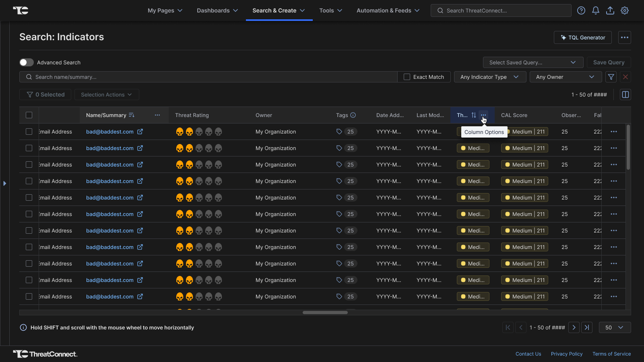Open the help question mark icon
Image resolution: width=644 pixels, height=362 pixels.
[581, 10]
